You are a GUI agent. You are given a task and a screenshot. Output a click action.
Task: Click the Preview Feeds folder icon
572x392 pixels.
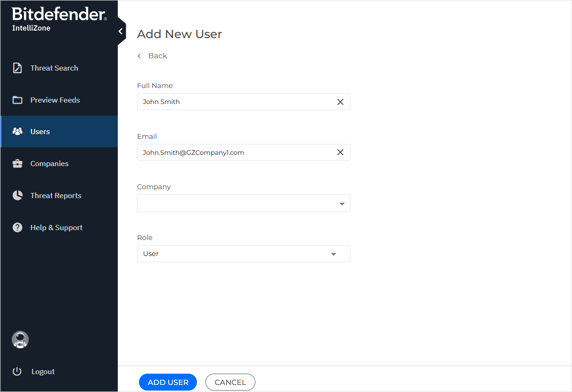coord(17,100)
